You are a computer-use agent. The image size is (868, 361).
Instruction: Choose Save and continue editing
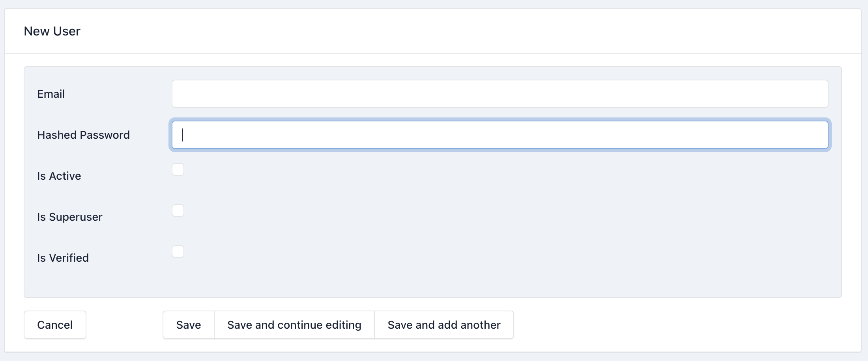294,325
